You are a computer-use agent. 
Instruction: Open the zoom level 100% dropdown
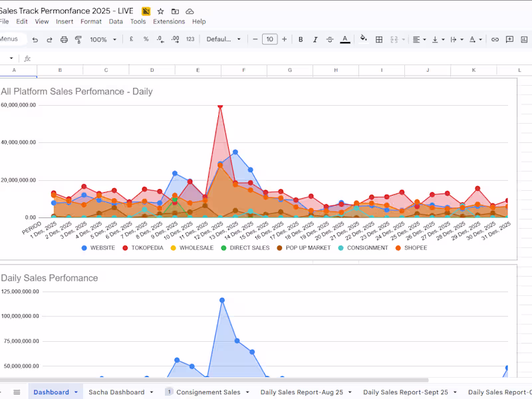click(101, 39)
